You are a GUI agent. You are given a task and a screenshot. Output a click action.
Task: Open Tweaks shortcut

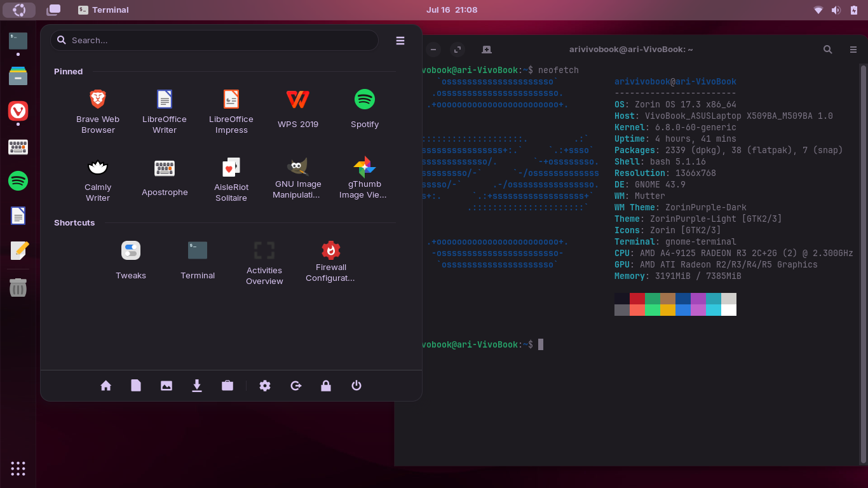tap(131, 261)
